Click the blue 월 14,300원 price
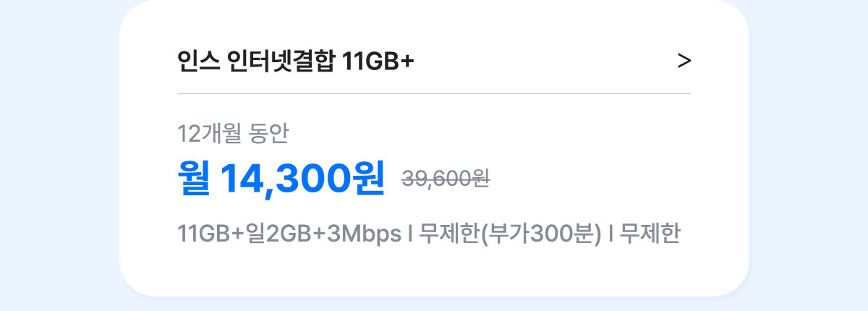 [x=281, y=177]
